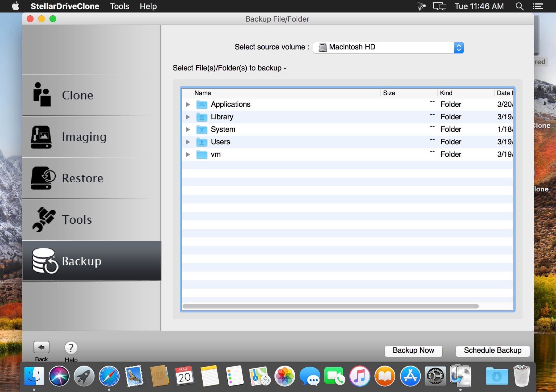Open Spotlight search in menu bar
Viewport: 556px width, 392px height.
pyautogui.click(x=519, y=6)
